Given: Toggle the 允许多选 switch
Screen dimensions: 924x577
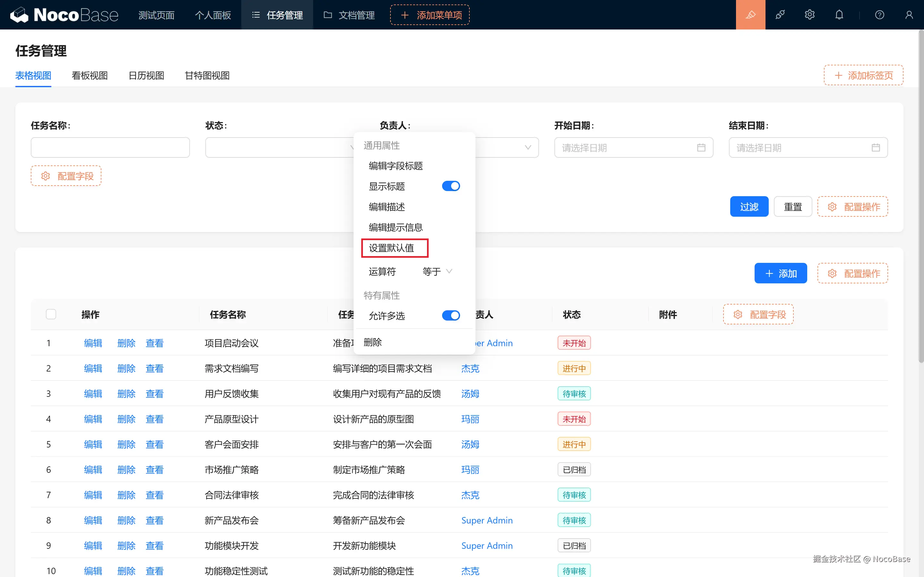Looking at the screenshot, I should click(450, 316).
